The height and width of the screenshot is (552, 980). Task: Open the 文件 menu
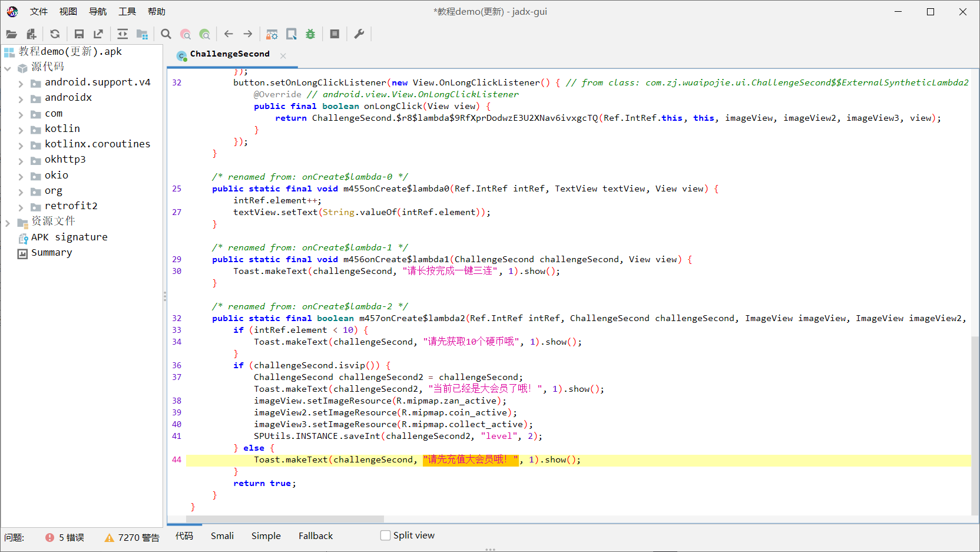[38, 12]
